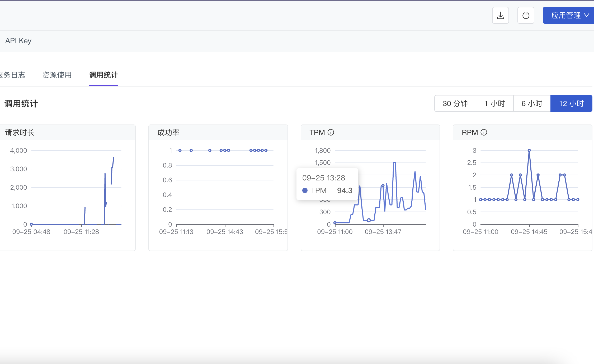Click the TPM legend dot in tooltip
This screenshot has height=364, width=594.
[305, 190]
